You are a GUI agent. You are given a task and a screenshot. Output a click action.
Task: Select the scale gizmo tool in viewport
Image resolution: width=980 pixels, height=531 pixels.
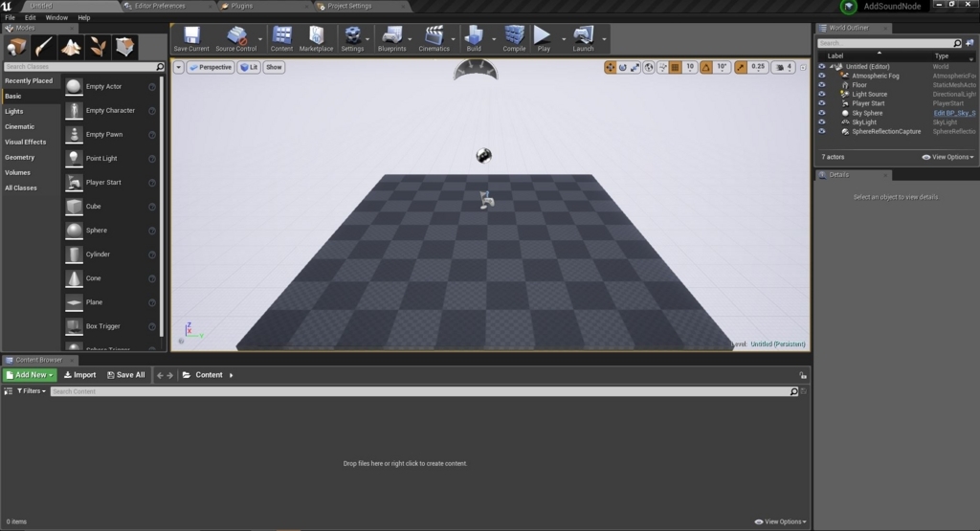click(x=635, y=67)
